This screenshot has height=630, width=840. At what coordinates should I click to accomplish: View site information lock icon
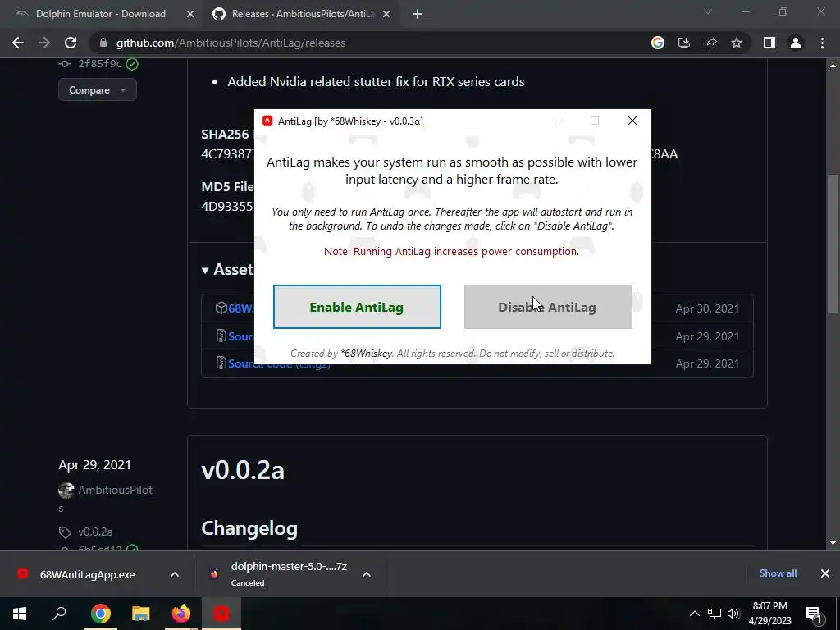[x=103, y=43]
